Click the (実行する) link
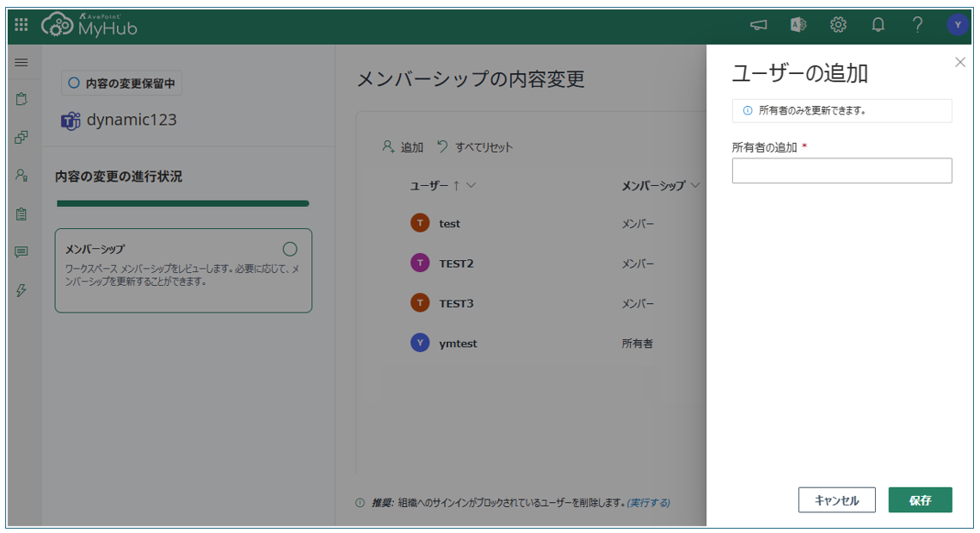This screenshot has height=533, width=980. pyautogui.click(x=649, y=502)
